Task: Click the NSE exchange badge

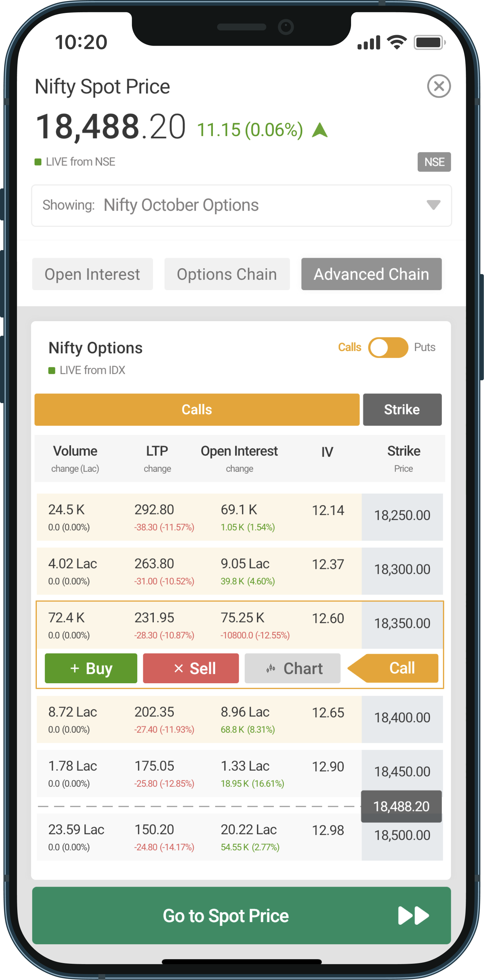Action: 434,162
